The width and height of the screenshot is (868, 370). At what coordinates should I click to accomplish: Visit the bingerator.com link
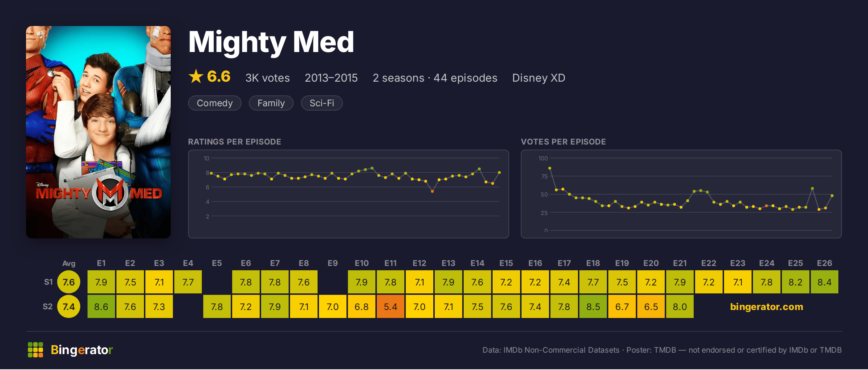(x=766, y=307)
